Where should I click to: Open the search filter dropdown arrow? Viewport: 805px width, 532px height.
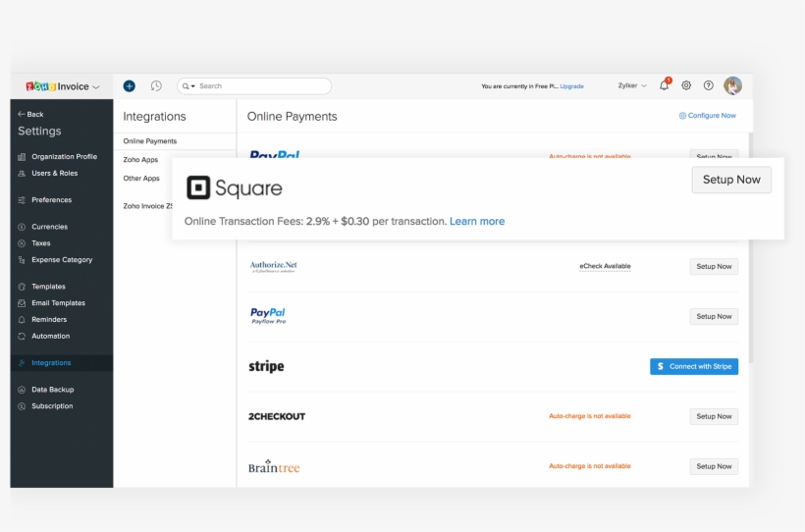coord(193,86)
